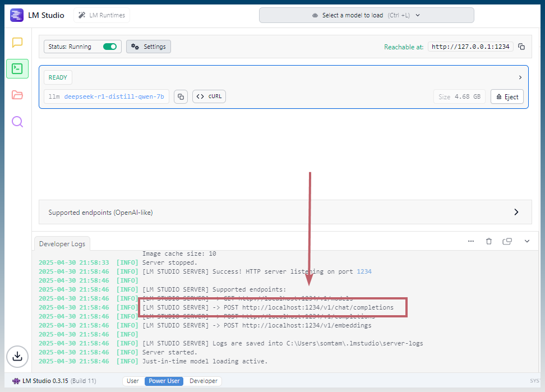Open the Developer server sidebar icon

coord(17,68)
